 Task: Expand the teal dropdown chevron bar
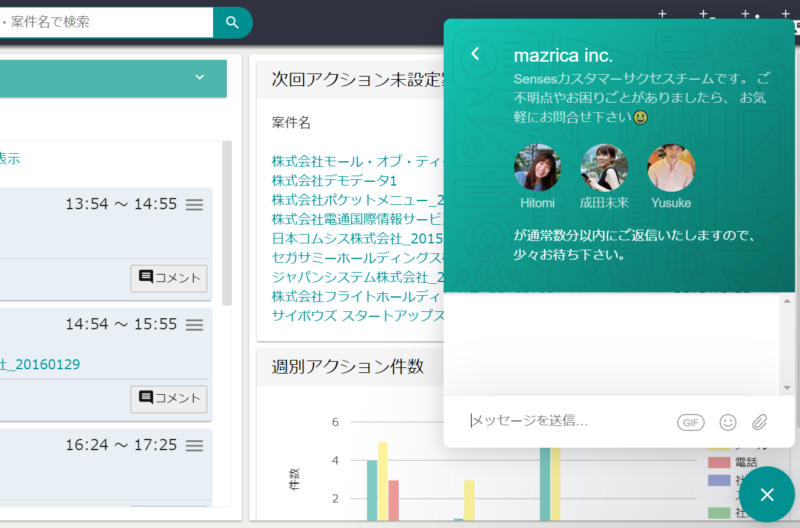[113, 78]
